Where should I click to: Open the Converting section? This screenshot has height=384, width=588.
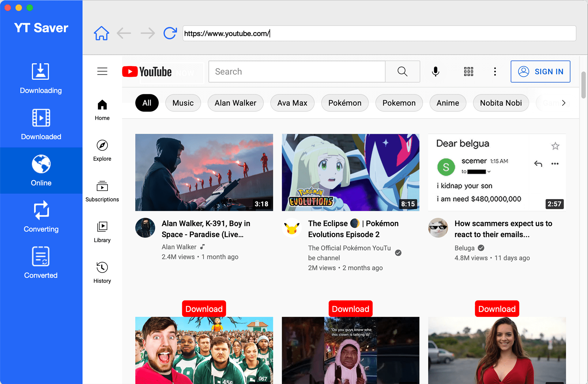tap(41, 217)
